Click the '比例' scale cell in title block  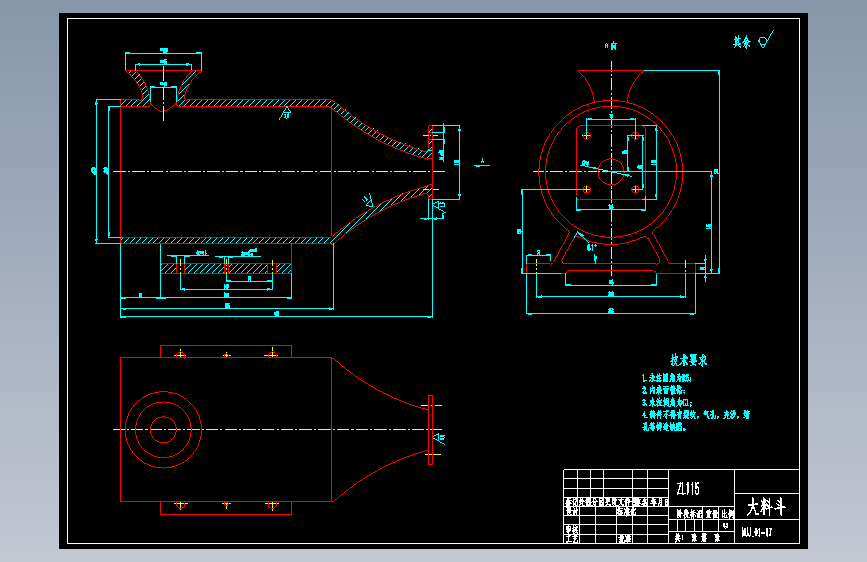[728, 514]
